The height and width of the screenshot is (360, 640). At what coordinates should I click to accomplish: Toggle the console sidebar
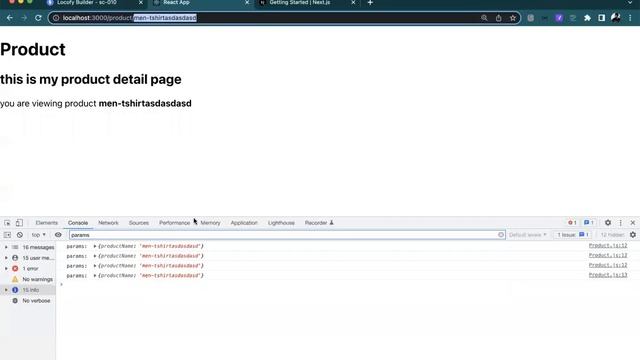click(7, 235)
